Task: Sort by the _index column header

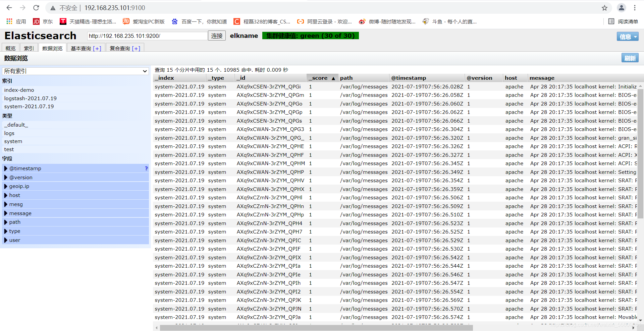Action: 179,78
